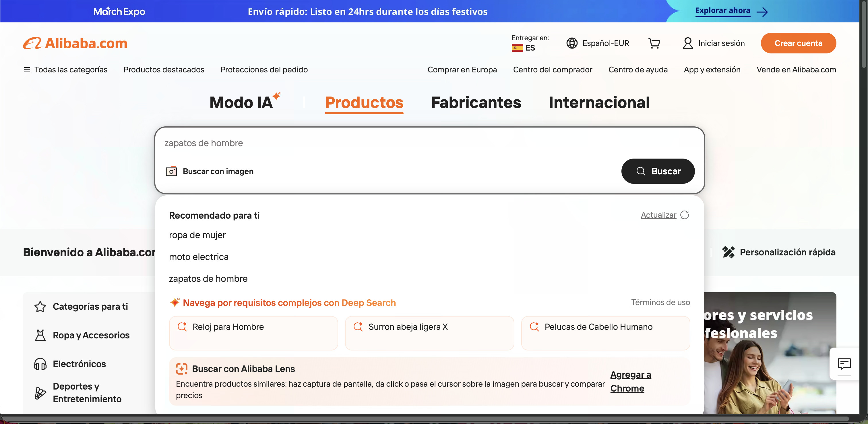Image resolution: width=868 pixels, height=424 pixels.
Task: Switch to the Fabricantes tab
Action: pos(476,103)
